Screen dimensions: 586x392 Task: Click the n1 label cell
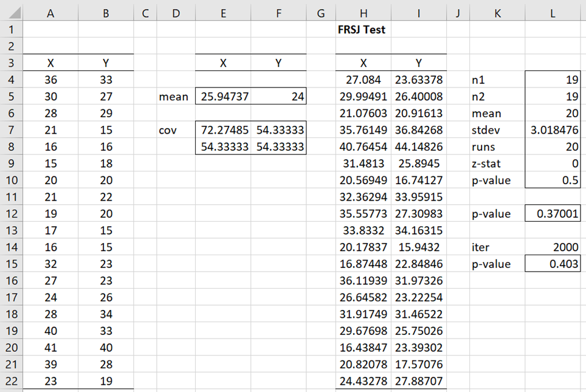click(x=497, y=80)
